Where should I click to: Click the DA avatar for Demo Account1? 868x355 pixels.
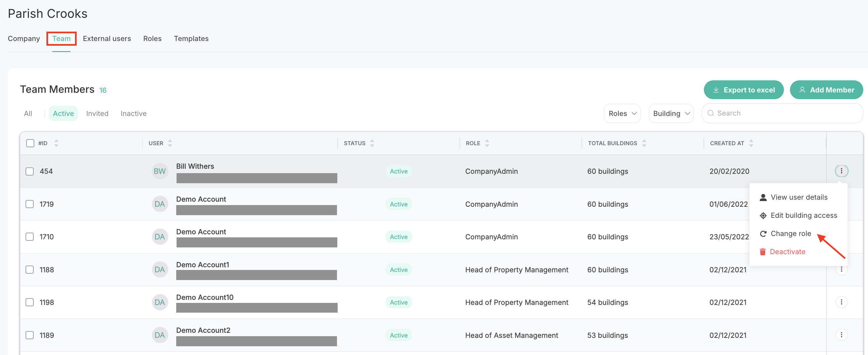[160, 270]
